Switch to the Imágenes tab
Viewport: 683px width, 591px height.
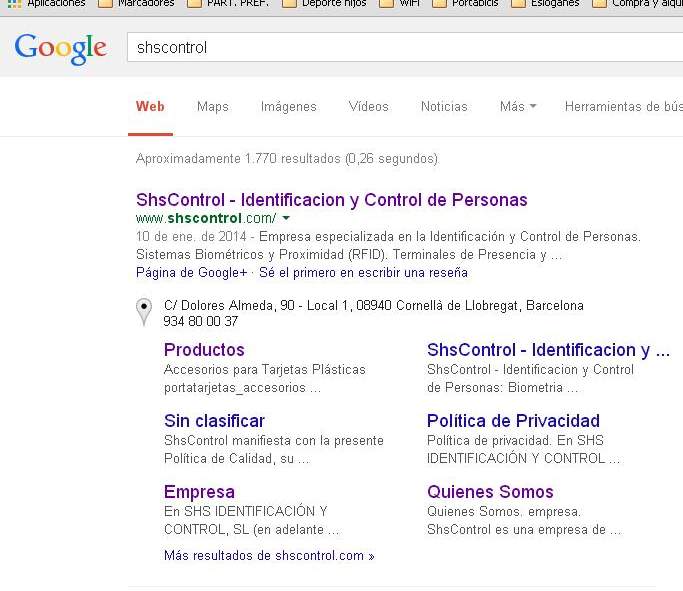(x=288, y=106)
